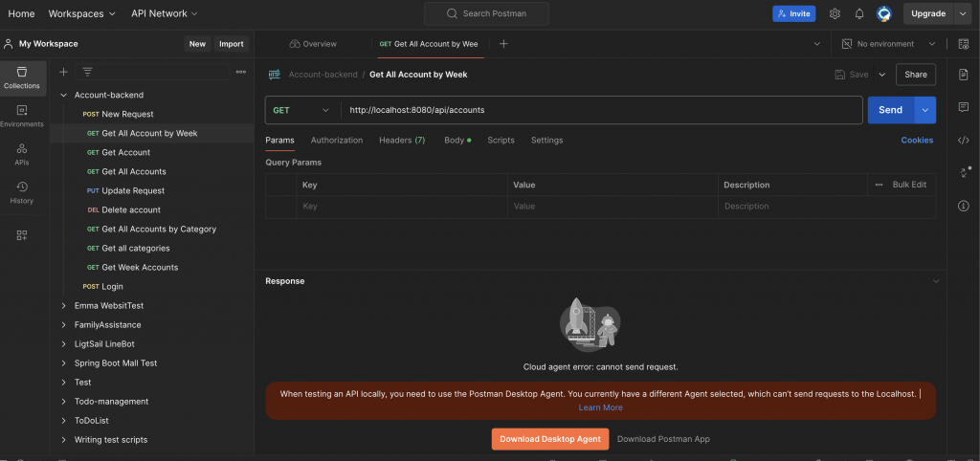Image resolution: width=980 pixels, height=461 pixels.
Task: Click the user avatar icon
Action: (x=883, y=13)
